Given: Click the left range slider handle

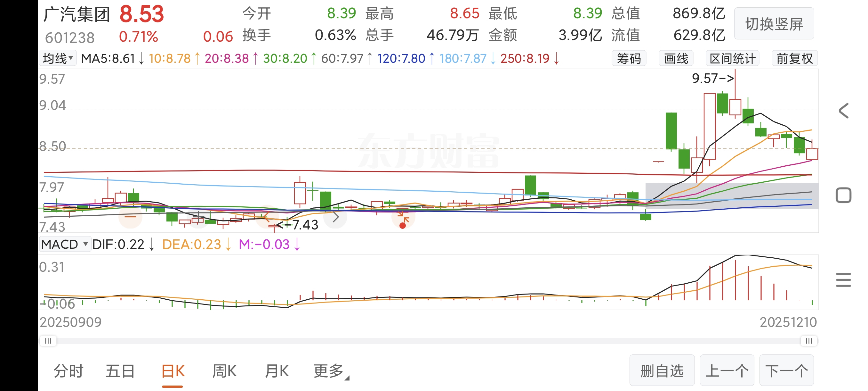Looking at the screenshot, I should (x=48, y=341).
